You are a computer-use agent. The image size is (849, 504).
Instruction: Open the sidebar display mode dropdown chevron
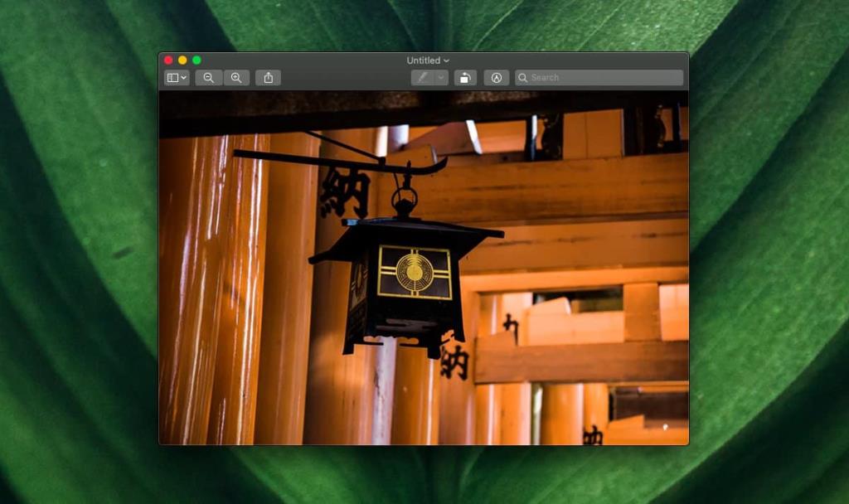point(182,77)
